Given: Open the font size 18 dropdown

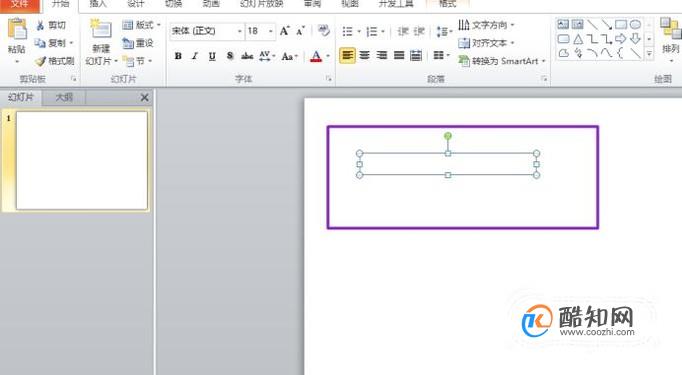Looking at the screenshot, I should [271, 31].
